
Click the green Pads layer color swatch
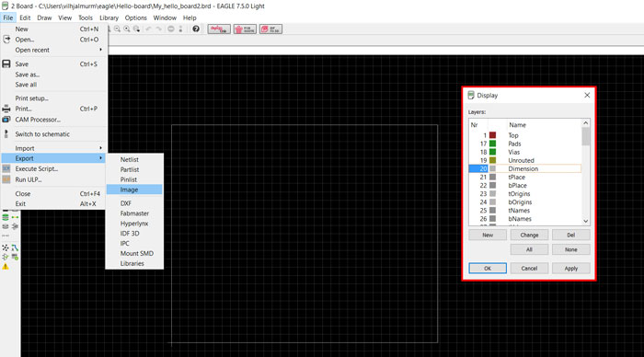tap(492, 144)
